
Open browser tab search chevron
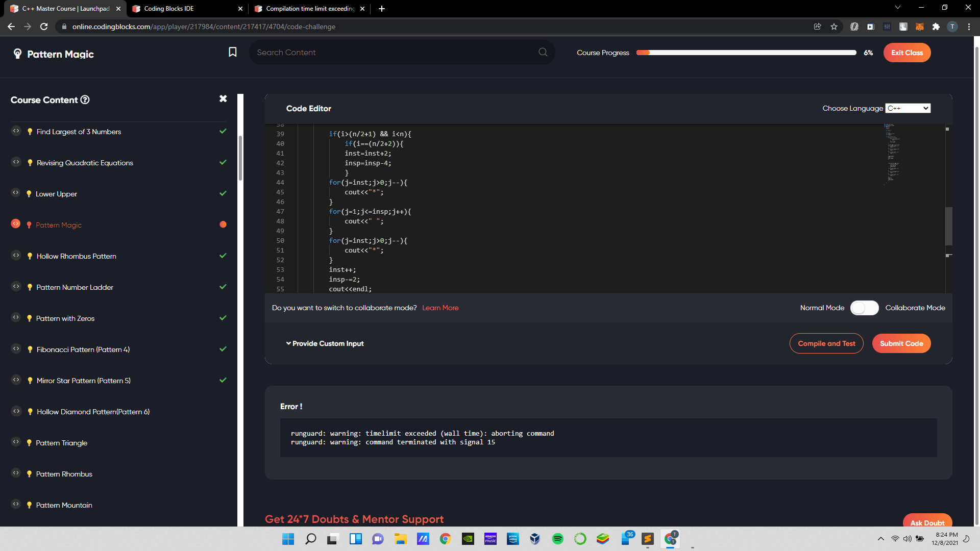pos(898,8)
